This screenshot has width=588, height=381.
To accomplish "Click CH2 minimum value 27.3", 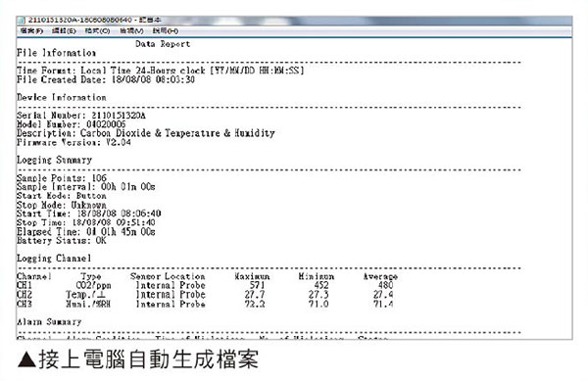I will [318, 295].
